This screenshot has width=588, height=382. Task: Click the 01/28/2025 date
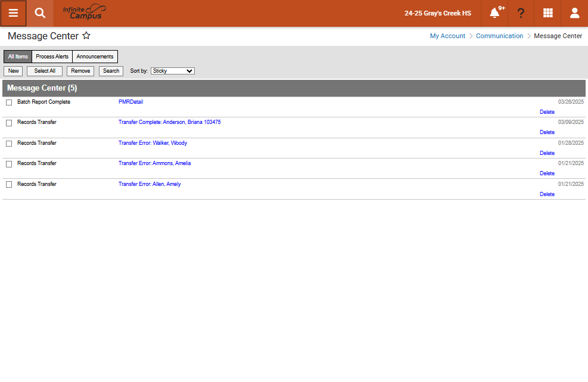[571, 143]
